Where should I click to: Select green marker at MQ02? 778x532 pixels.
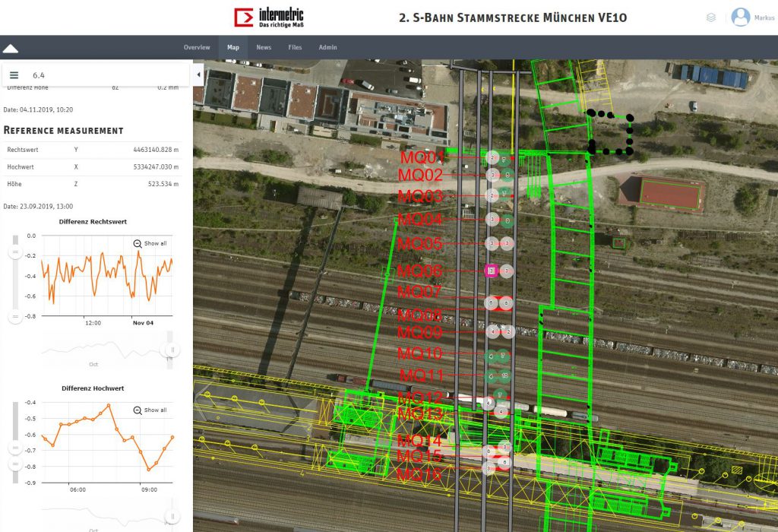tap(507, 175)
